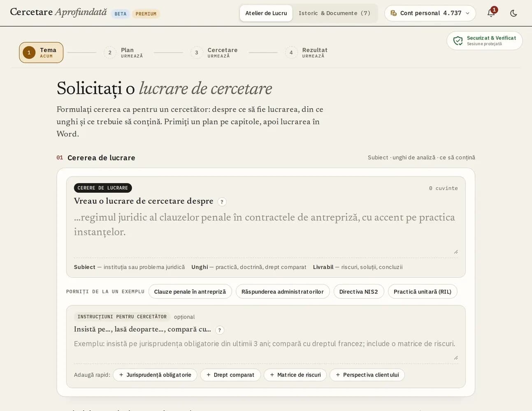Open the Istoric & Documente tab

[335, 13]
